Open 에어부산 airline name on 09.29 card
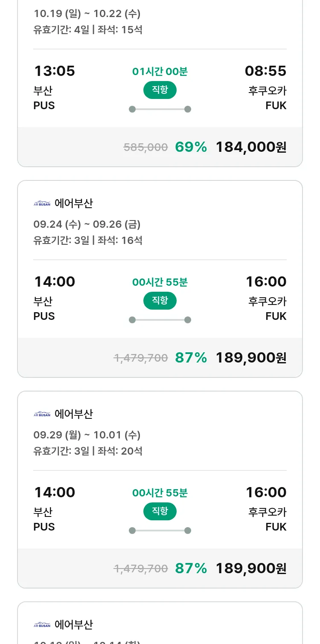The height and width of the screenshot is (644, 320). pos(74,414)
